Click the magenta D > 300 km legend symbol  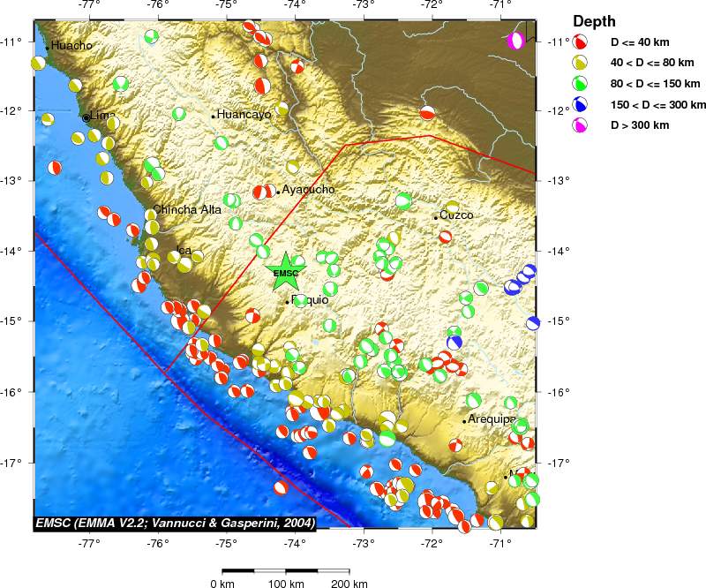tap(581, 125)
